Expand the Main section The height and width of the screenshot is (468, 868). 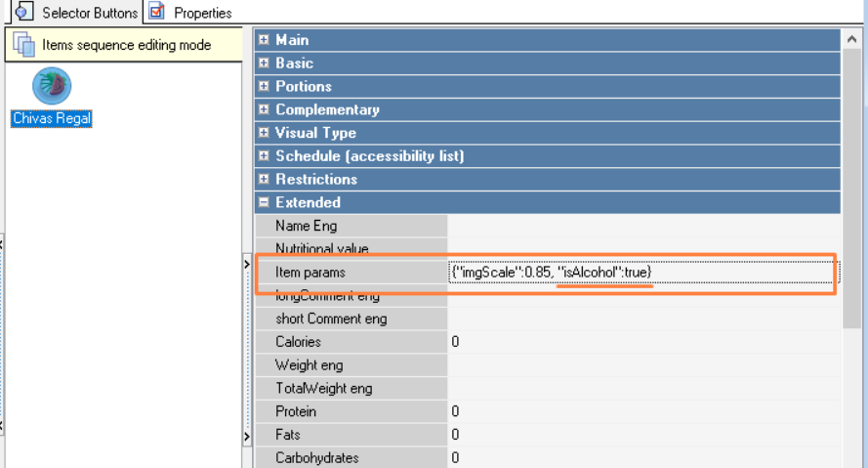[264, 40]
